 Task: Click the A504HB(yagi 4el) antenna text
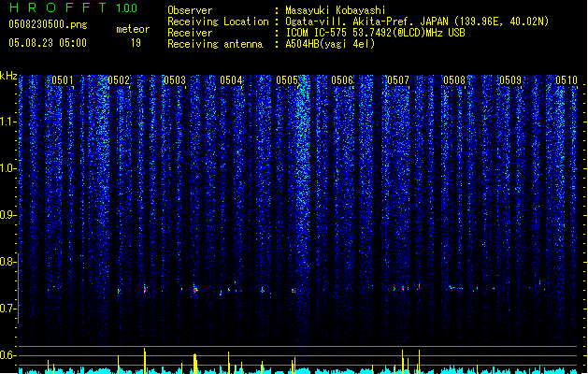click(x=330, y=44)
